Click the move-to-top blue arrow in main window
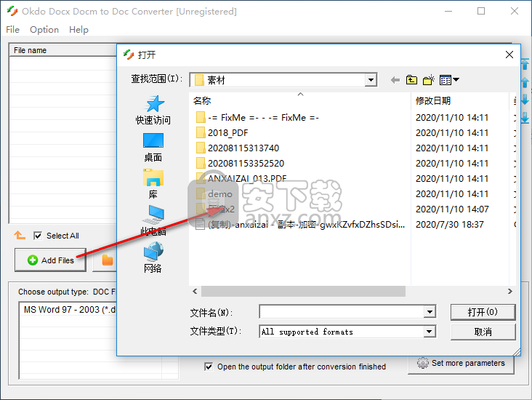Viewport: 532px width, 400px height. coord(525,64)
